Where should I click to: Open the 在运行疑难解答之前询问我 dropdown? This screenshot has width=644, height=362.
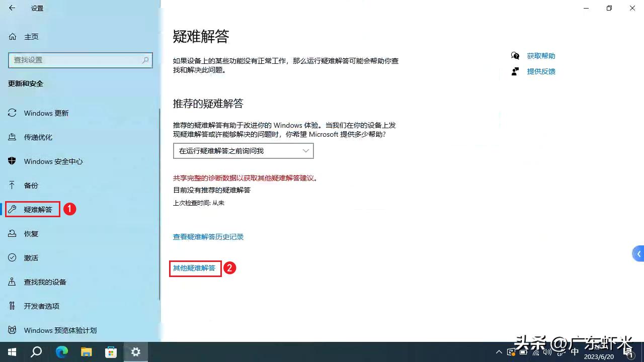tap(243, 151)
